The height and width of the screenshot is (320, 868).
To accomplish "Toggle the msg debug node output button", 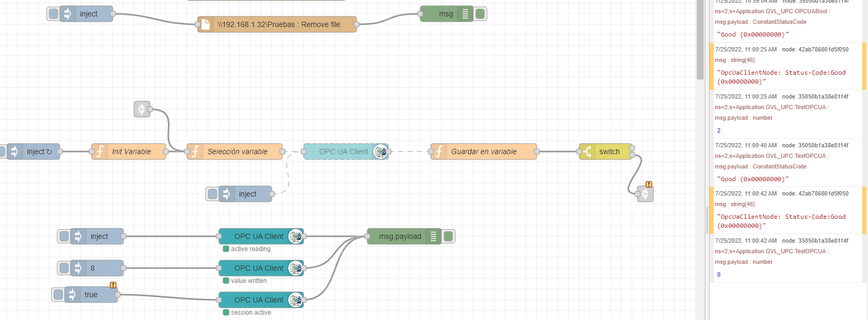I will click(481, 14).
